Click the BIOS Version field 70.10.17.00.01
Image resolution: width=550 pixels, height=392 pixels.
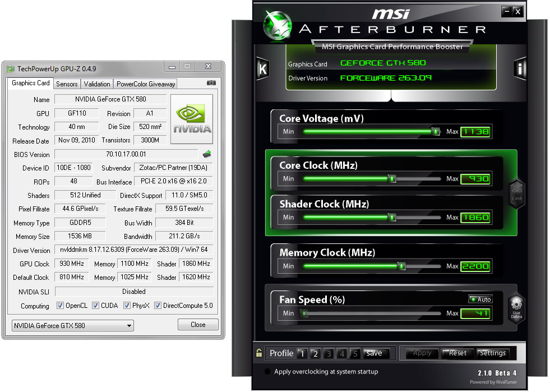click(x=126, y=154)
